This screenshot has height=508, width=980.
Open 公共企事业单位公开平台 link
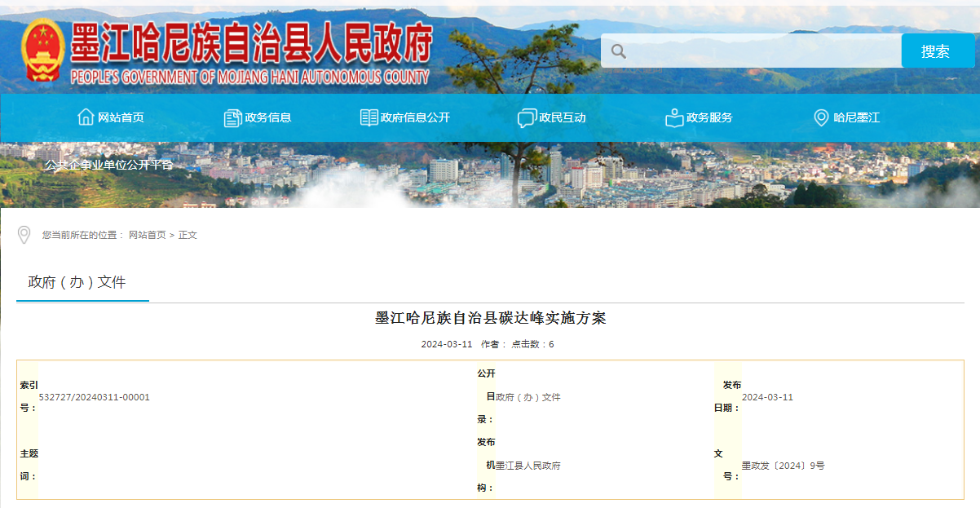(x=108, y=165)
